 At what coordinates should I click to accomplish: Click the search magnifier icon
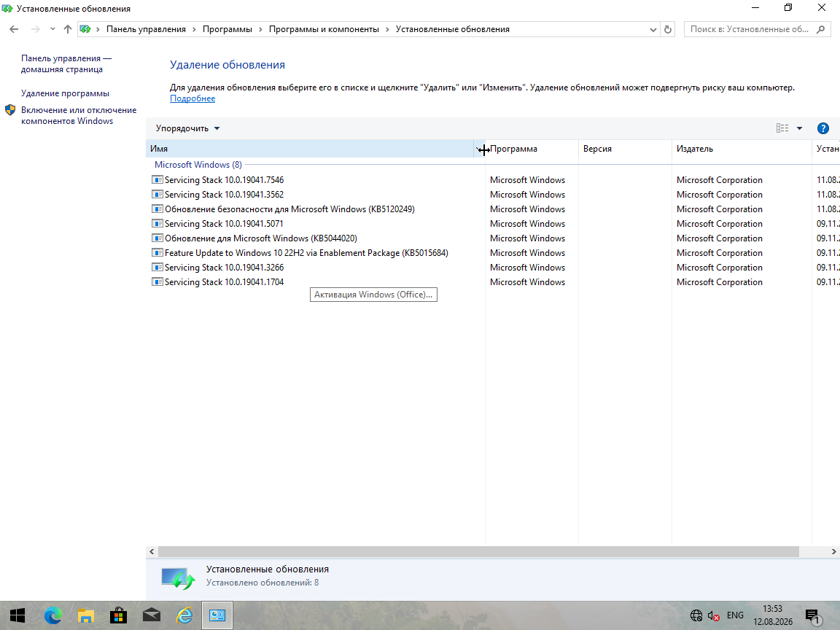tap(821, 29)
